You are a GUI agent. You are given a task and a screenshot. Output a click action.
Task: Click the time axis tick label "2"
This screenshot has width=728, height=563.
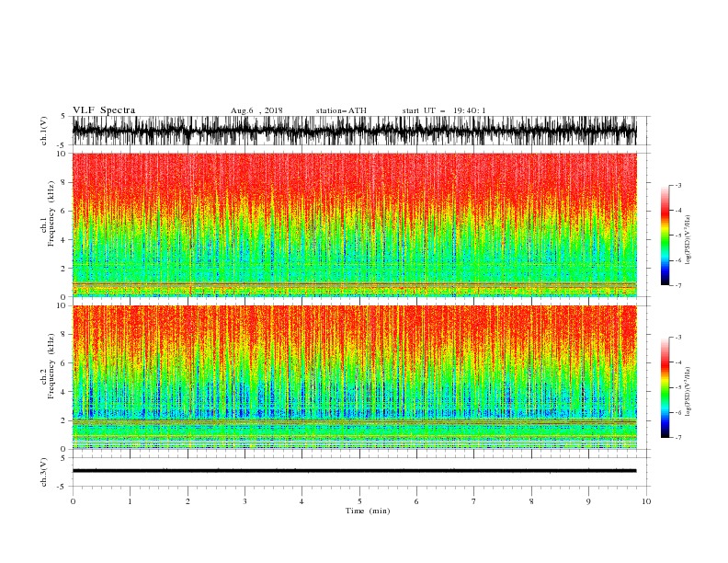point(188,501)
